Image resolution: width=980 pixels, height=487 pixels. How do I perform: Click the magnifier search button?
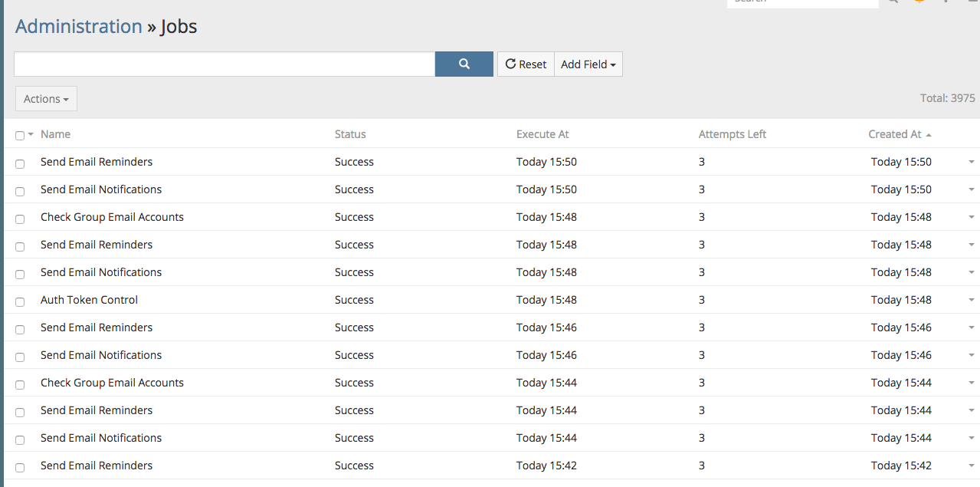tap(464, 64)
